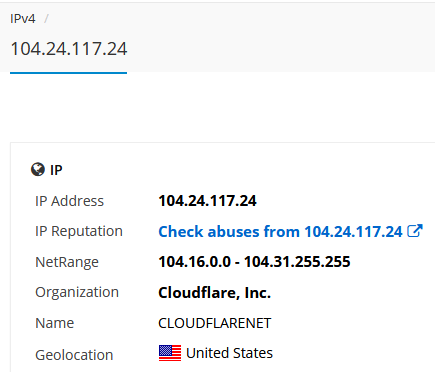Click the Geolocation field label

point(74,355)
